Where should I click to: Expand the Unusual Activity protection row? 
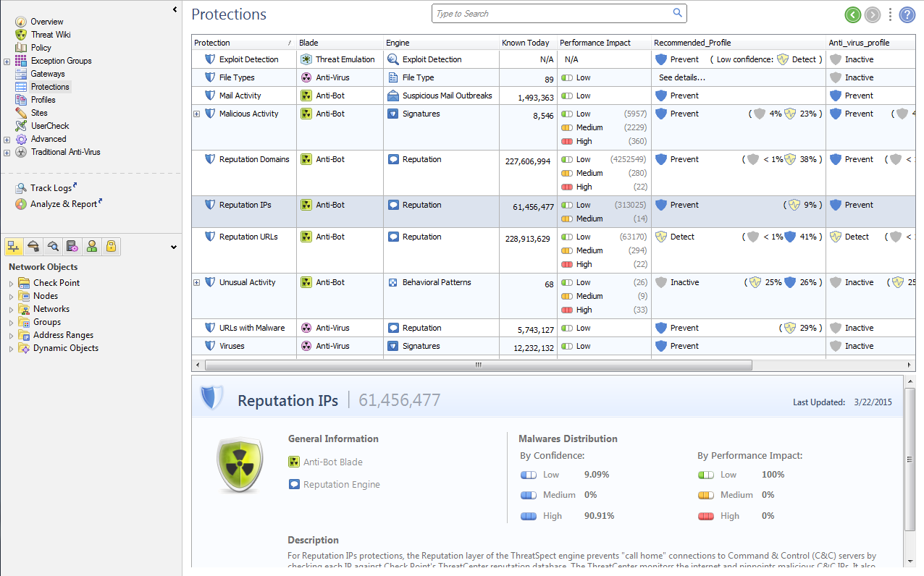[x=196, y=282]
